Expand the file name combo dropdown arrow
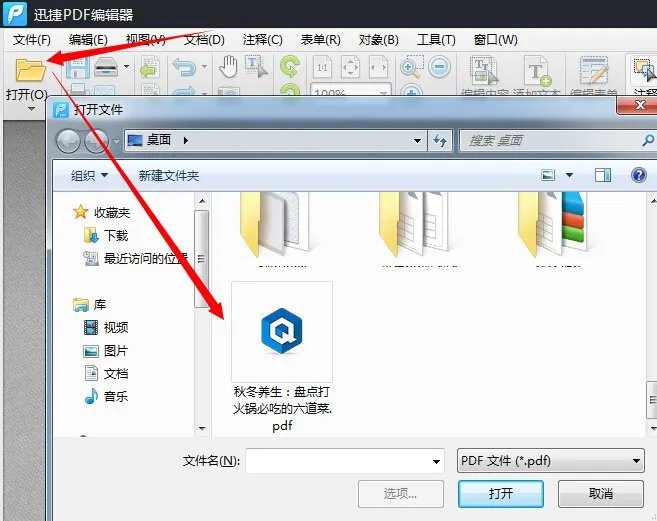The image size is (657, 521). tap(436, 461)
